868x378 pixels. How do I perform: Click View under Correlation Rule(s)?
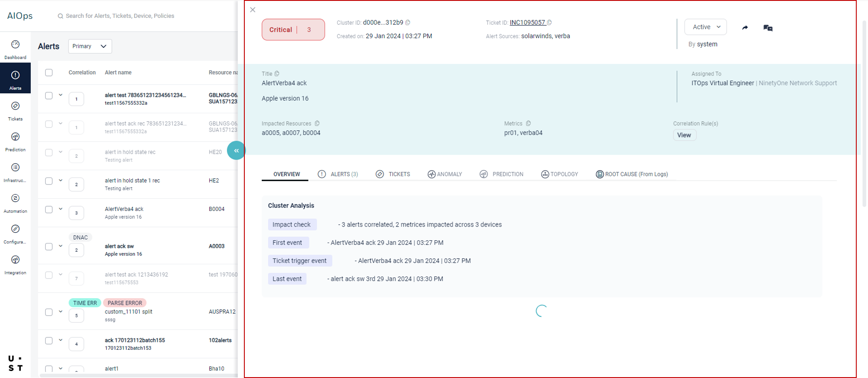(x=684, y=135)
